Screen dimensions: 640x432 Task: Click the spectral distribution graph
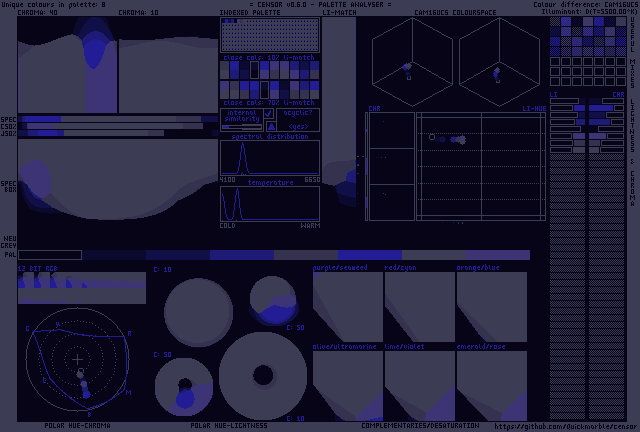click(270, 158)
